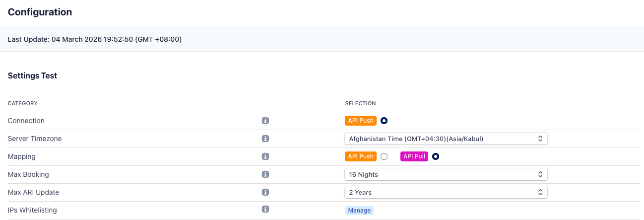Click the Mapping row info icon
The image size is (644, 220).
[265, 156]
